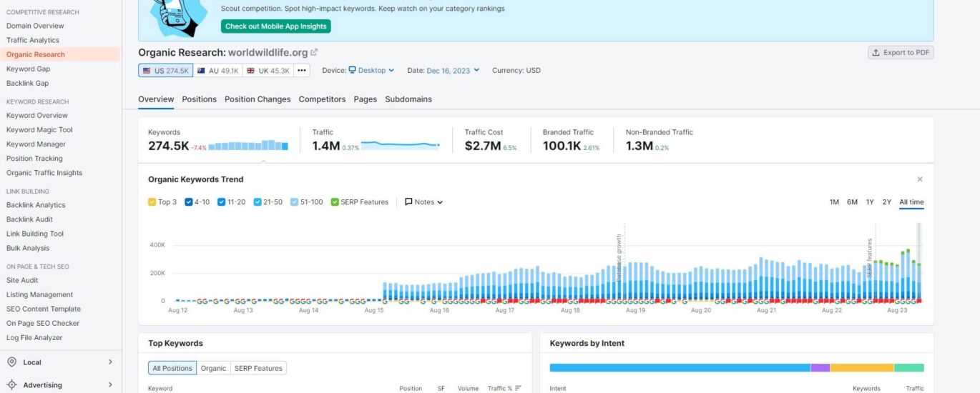Image resolution: width=980 pixels, height=393 pixels.
Task: Select the AU 49.1K database button
Action: tap(218, 71)
